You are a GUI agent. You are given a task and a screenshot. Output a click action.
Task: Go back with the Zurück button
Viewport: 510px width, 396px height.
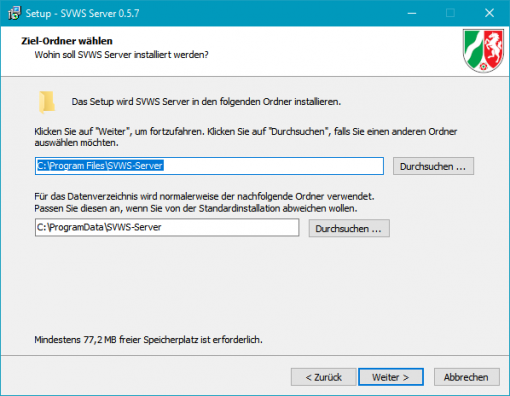pos(323,377)
